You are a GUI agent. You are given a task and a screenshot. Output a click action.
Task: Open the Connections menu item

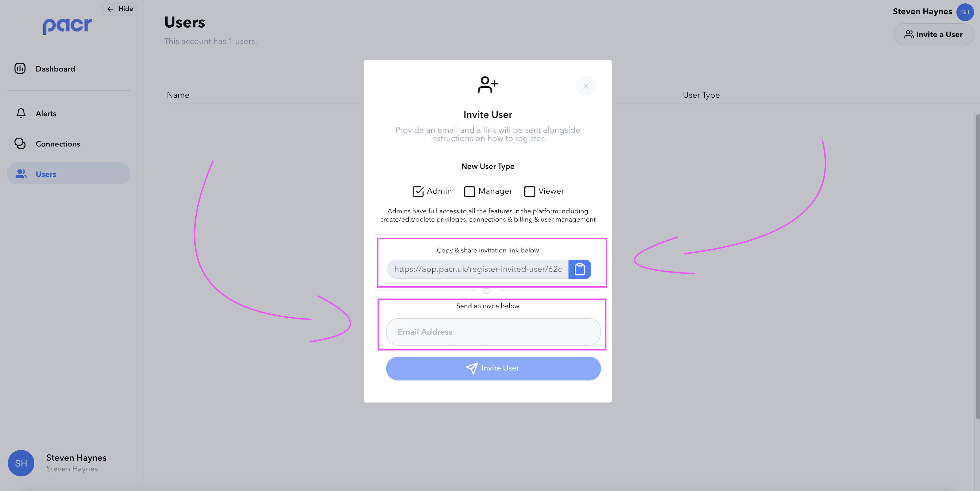58,144
